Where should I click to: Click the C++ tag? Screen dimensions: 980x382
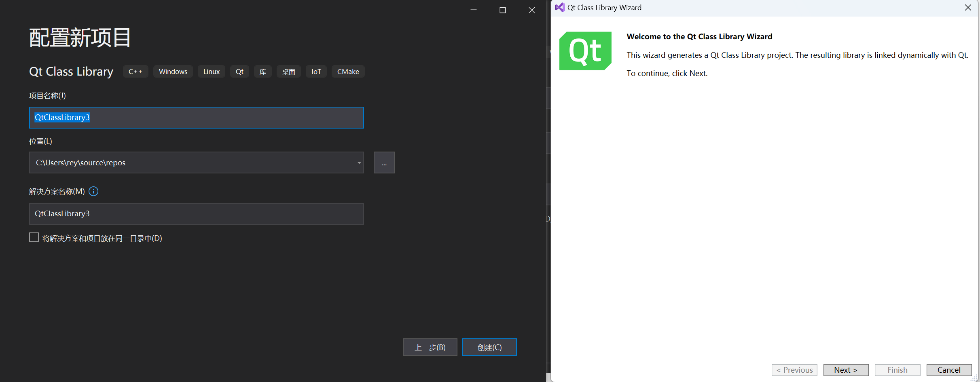click(135, 72)
